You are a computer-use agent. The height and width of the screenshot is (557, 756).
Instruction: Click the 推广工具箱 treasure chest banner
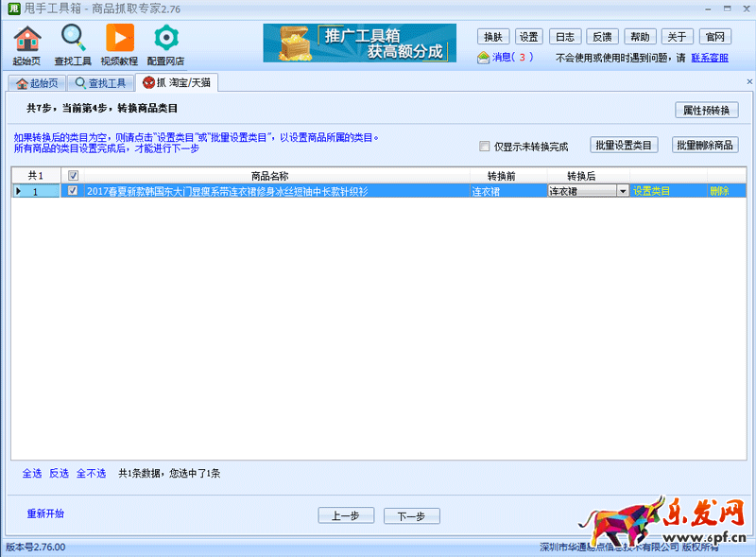click(365, 43)
